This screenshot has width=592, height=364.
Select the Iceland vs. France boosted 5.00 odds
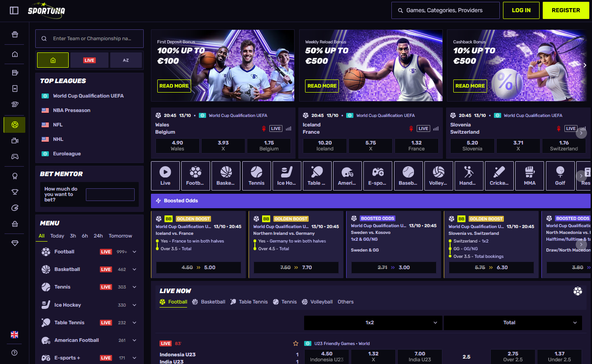click(x=198, y=267)
